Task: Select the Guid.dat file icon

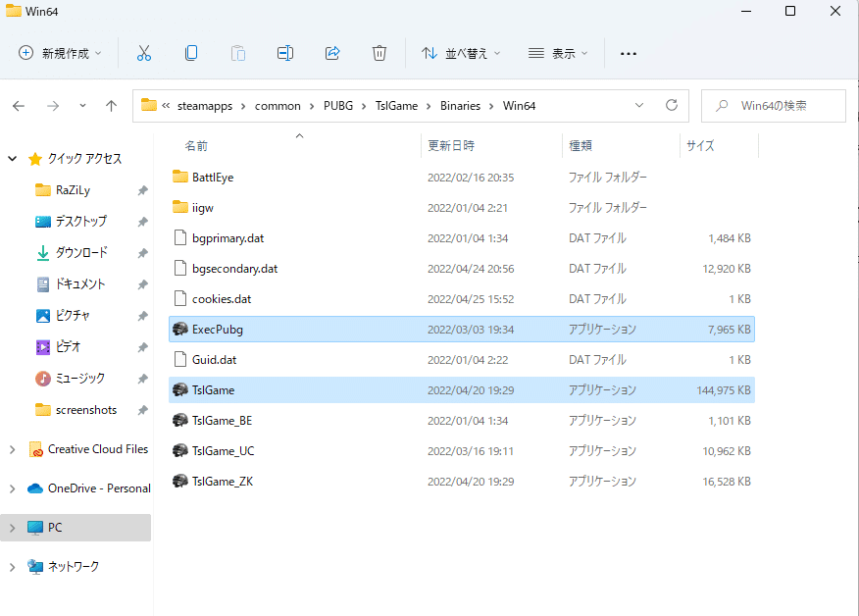Action: point(180,360)
